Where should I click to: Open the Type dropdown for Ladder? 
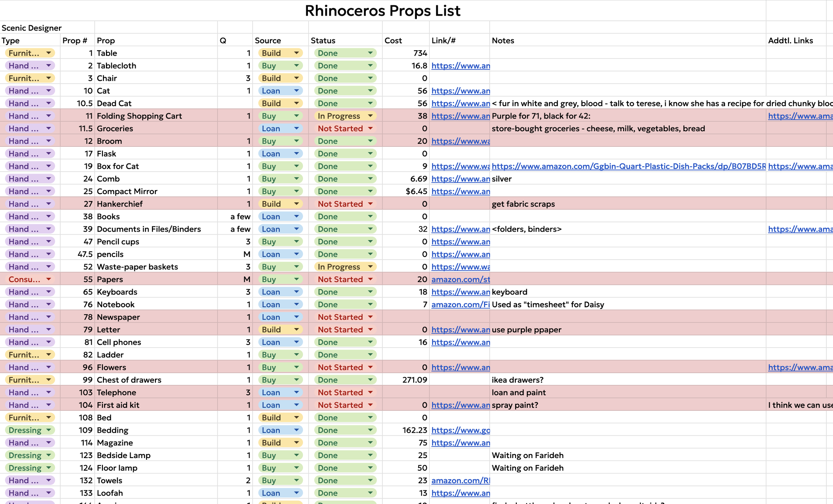[x=30, y=355]
